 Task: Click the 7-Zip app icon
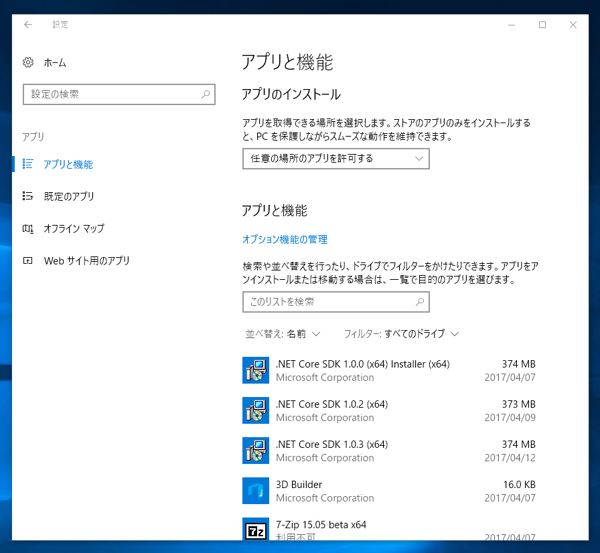click(x=256, y=529)
